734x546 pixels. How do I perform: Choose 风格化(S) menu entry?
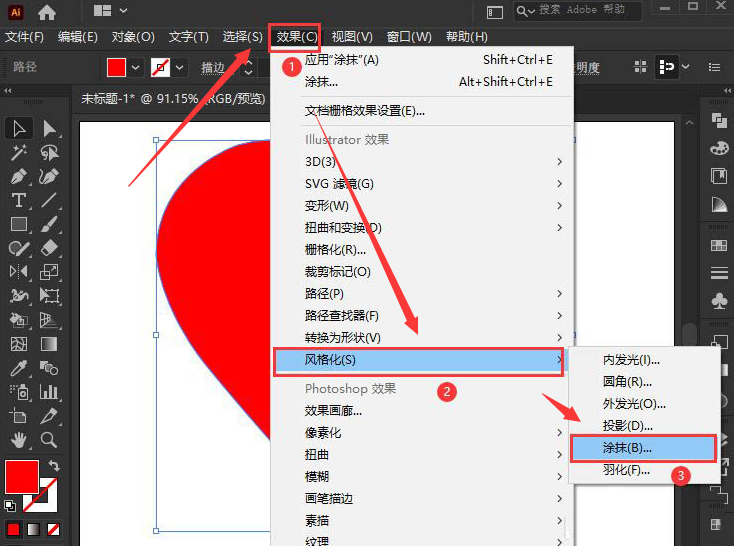tap(419, 360)
